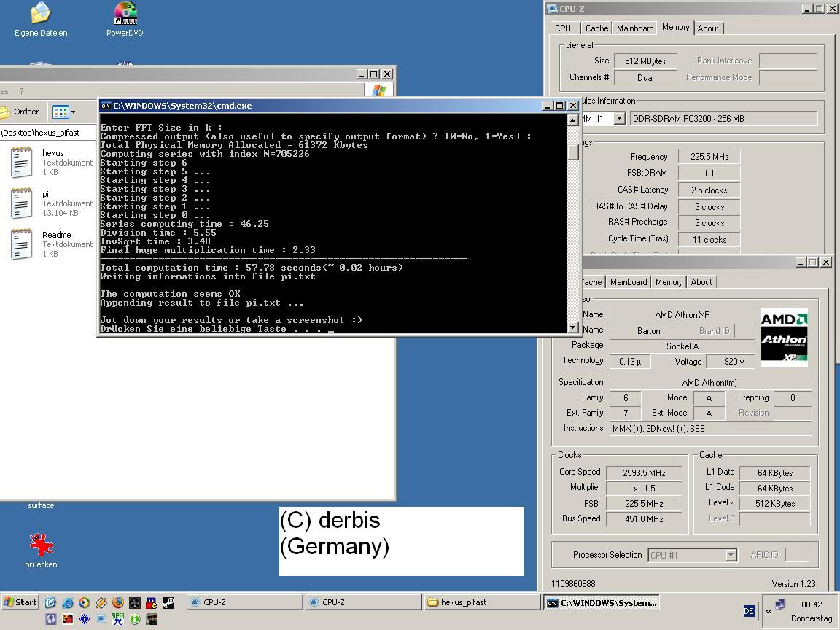Click the cmd window scroll-down arrow

point(572,327)
